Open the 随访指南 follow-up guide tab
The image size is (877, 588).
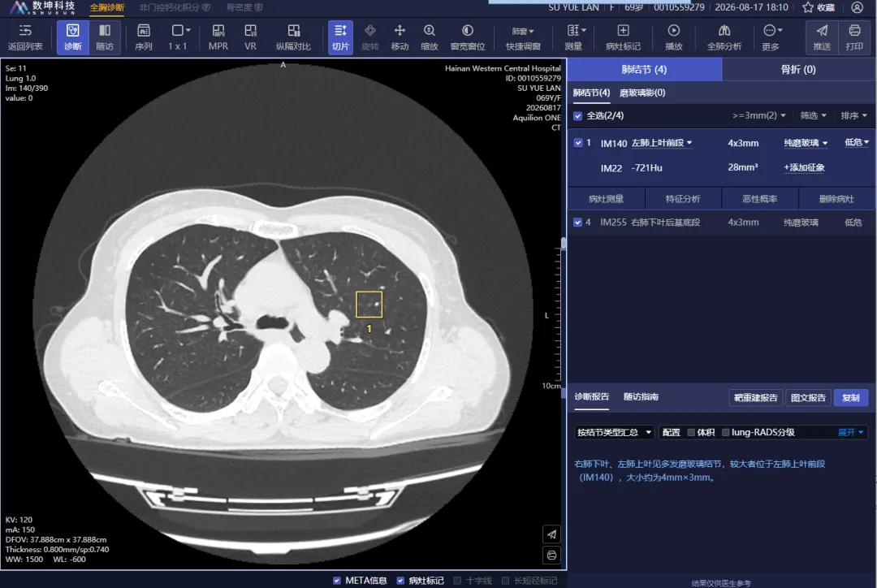(x=641, y=396)
